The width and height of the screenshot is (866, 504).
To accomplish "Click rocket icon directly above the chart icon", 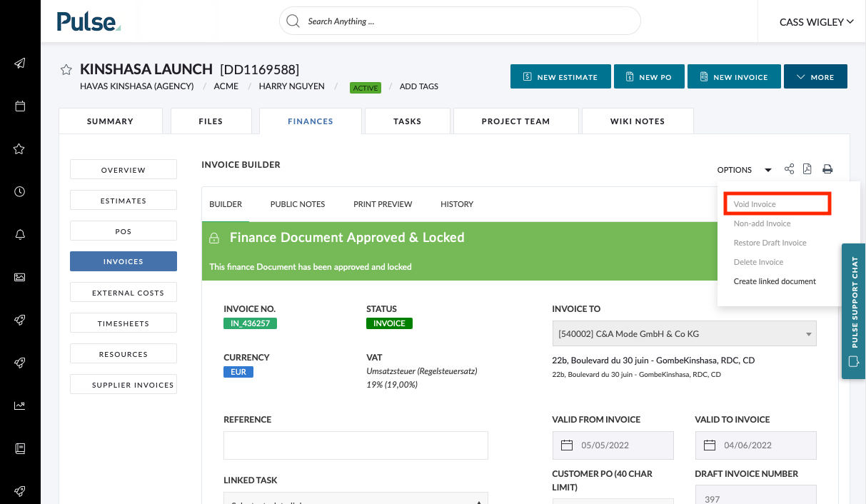I will click(20, 363).
